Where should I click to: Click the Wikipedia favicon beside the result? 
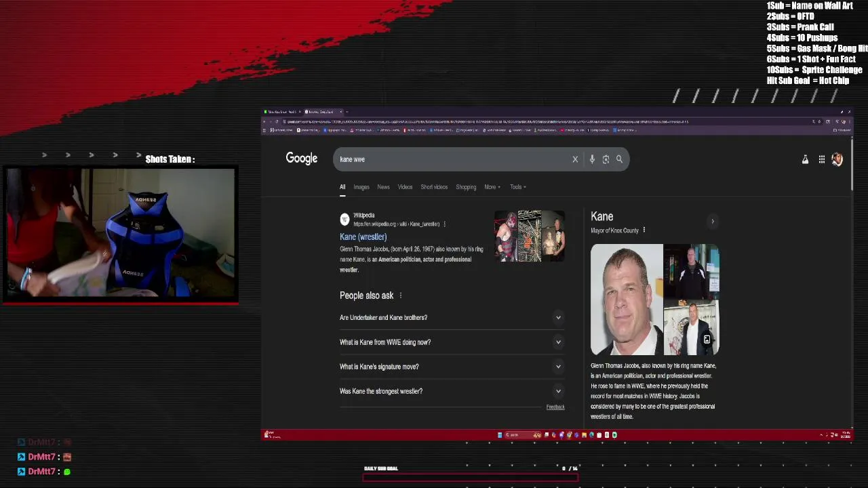point(344,219)
